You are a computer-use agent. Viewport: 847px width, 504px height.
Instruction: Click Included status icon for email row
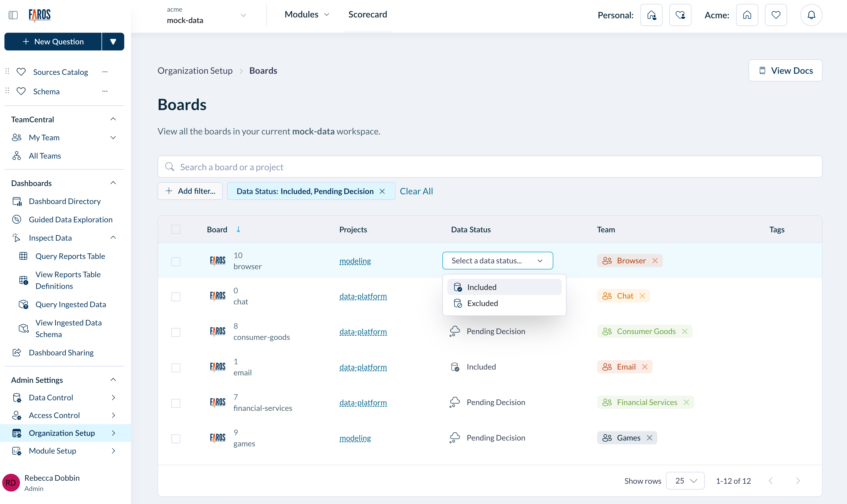coord(455,367)
